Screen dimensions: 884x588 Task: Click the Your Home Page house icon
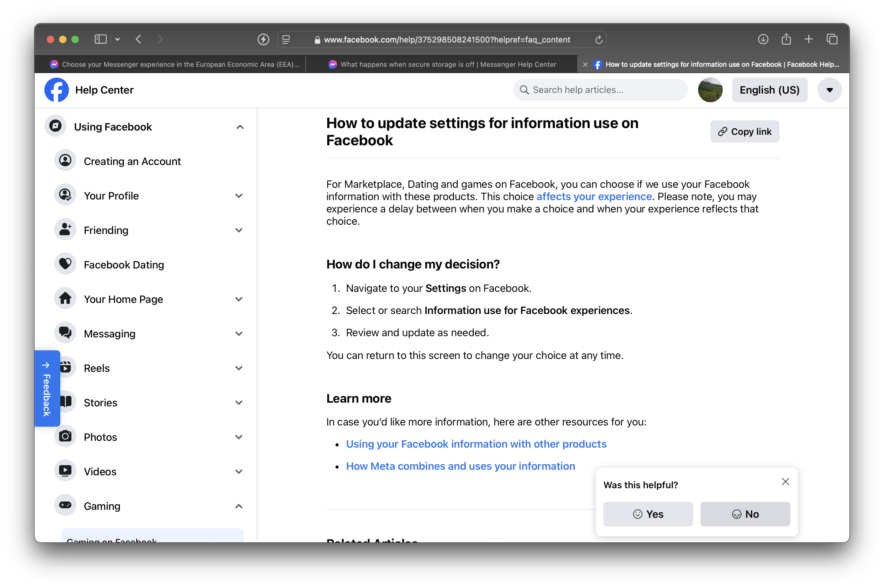(x=65, y=299)
